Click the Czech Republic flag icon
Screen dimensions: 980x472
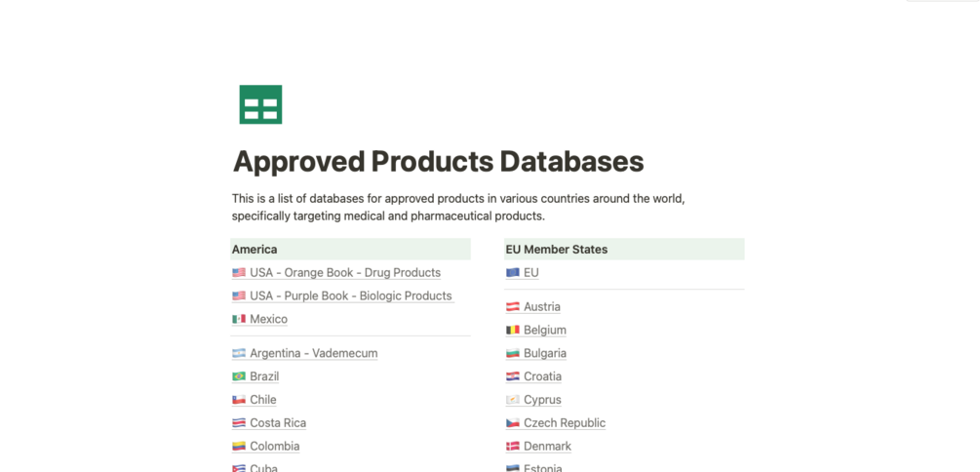click(x=513, y=423)
